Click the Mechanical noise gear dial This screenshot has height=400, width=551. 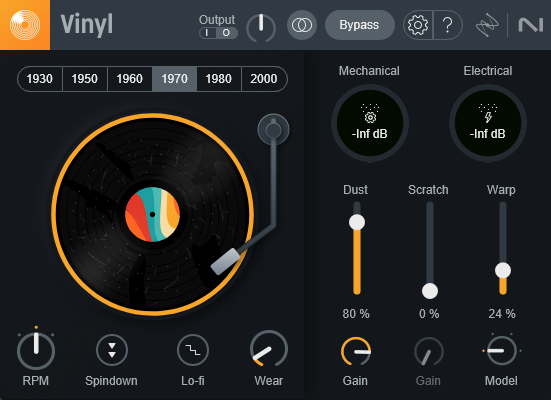370,123
